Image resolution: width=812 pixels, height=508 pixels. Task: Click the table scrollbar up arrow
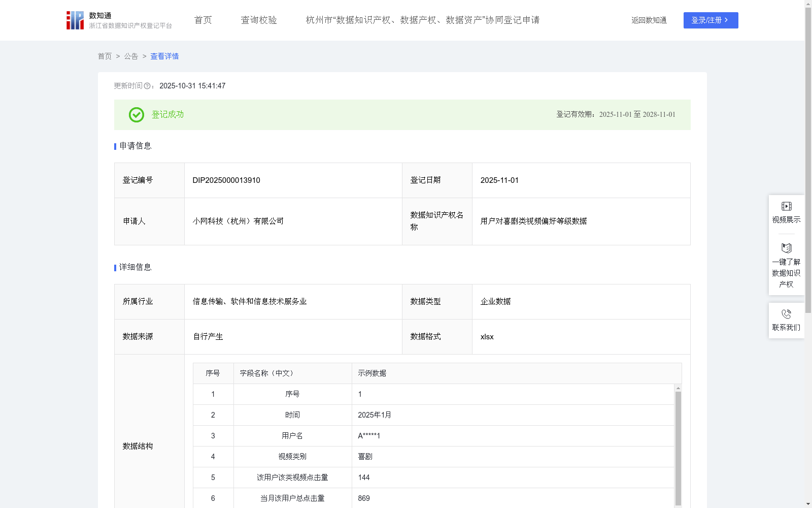678,388
